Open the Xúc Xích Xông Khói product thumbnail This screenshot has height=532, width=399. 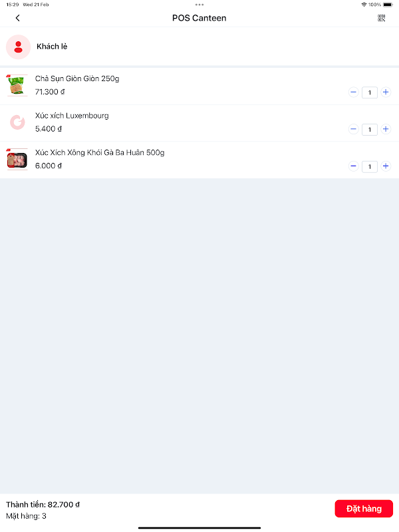click(x=17, y=159)
